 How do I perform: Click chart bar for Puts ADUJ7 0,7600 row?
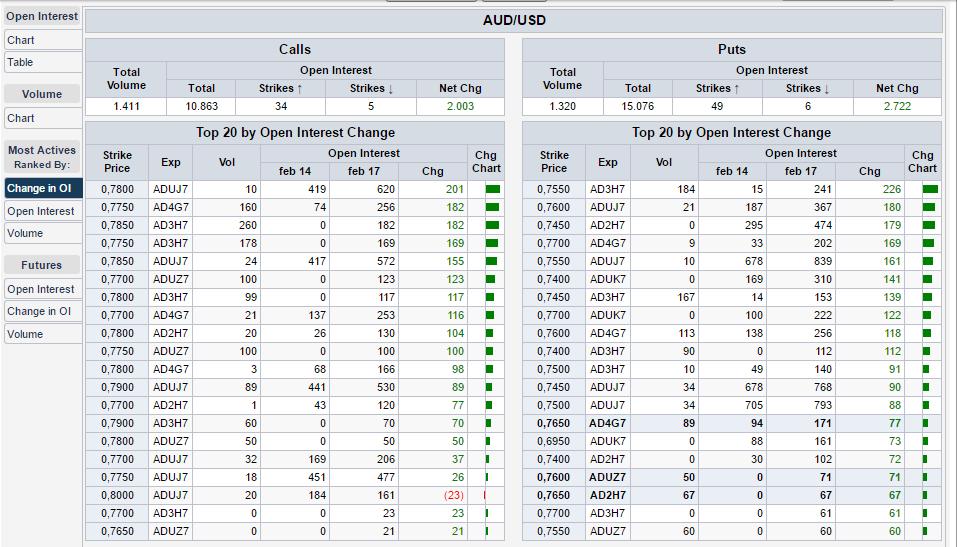pyautogui.click(x=929, y=207)
